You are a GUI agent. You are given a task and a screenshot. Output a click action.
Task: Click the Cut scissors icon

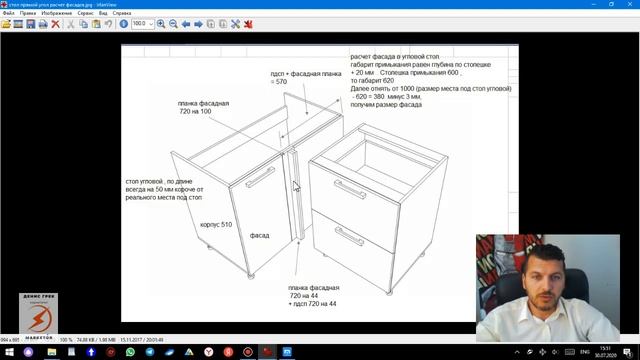71,24
